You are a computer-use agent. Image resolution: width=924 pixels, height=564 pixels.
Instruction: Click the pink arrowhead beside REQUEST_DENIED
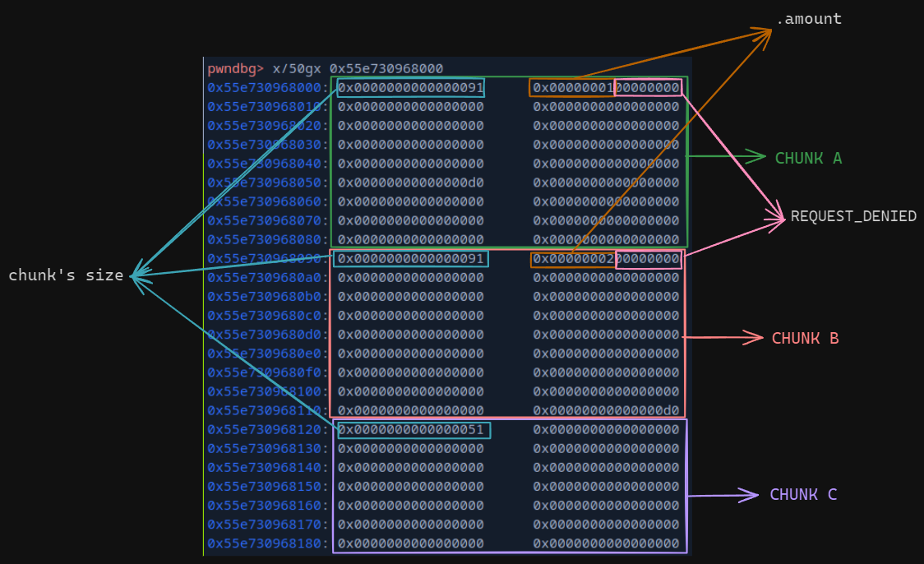[778, 217]
